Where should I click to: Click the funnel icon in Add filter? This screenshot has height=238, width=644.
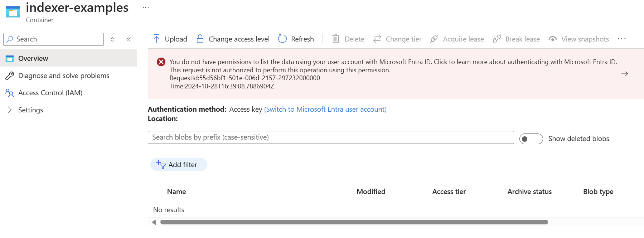161,165
